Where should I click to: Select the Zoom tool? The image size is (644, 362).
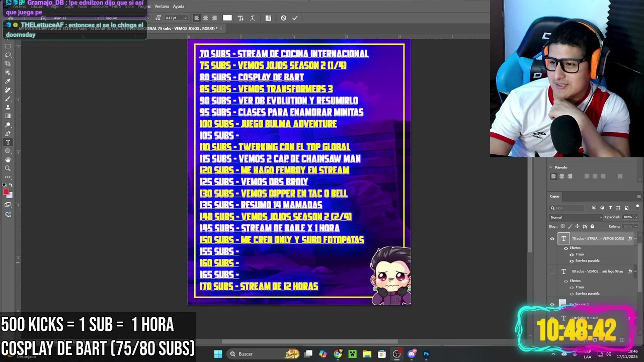[8, 168]
